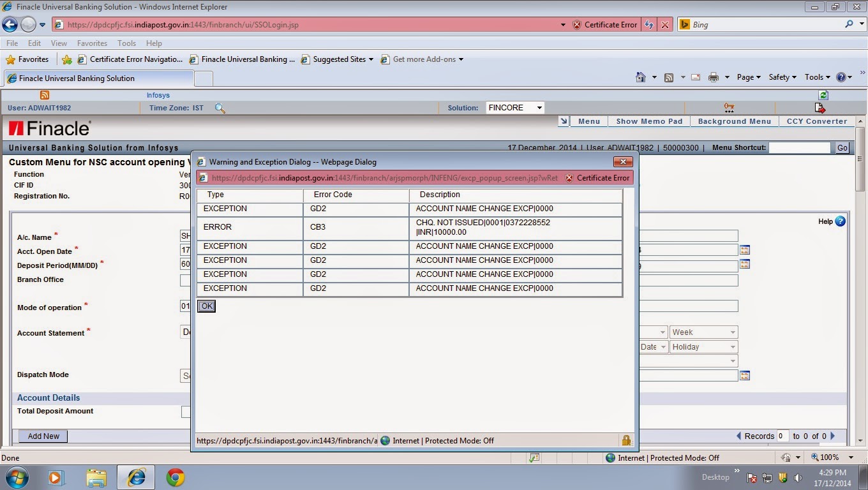Click the Bing search magnifier icon
The height and width of the screenshot is (490, 868).
849,24
